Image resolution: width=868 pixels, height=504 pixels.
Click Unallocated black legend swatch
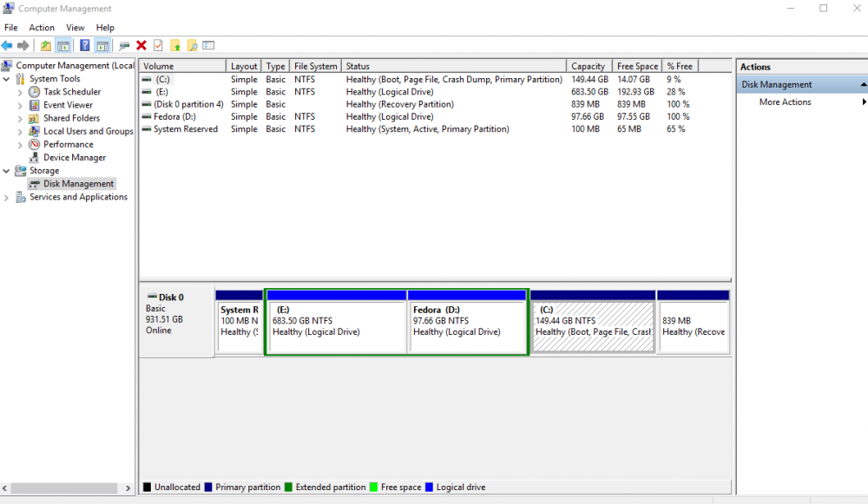[x=148, y=488]
